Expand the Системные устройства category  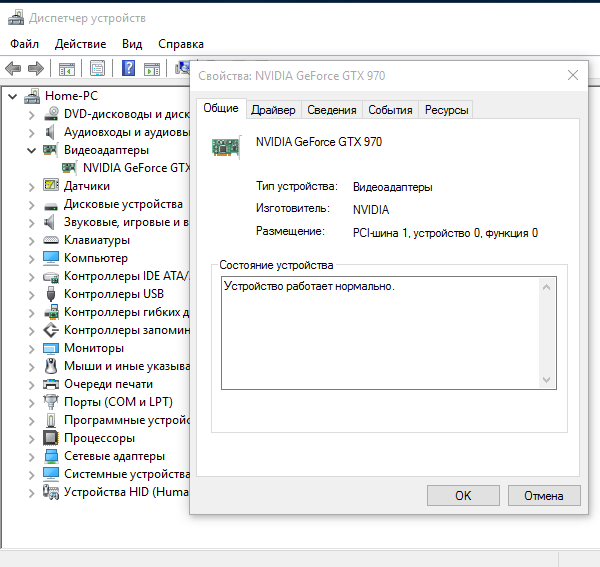click(x=32, y=474)
